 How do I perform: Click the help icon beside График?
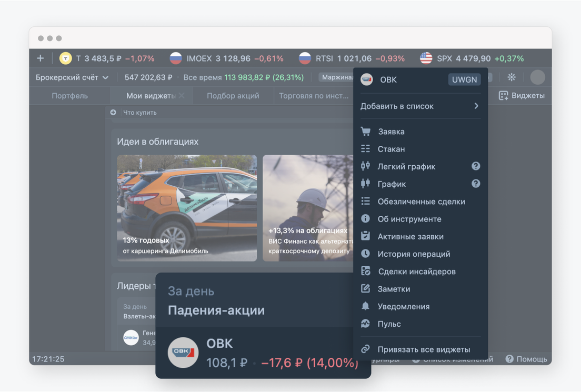pos(476,184)
